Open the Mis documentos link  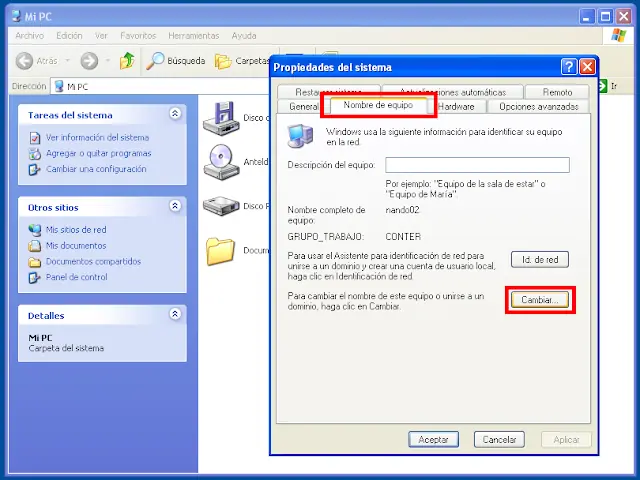[x=76, y=246]
